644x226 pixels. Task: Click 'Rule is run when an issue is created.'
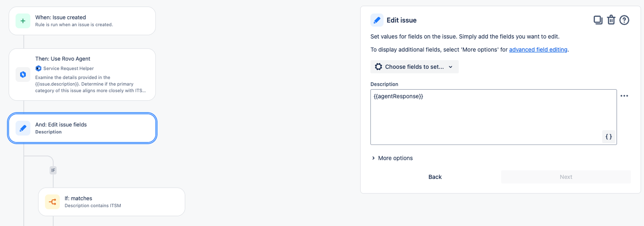(x=74, y=24)
